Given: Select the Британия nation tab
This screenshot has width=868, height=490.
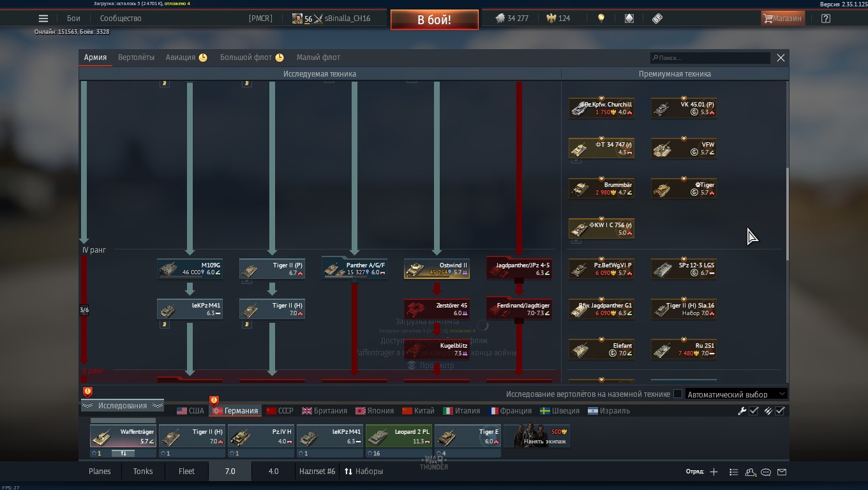Looking at the screenshot, I should click(325, 411).
